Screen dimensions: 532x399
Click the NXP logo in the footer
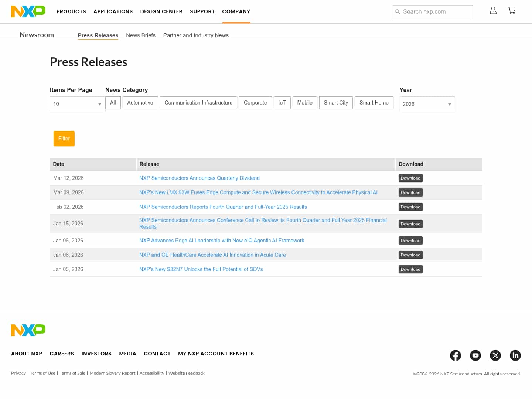click(28, 330)
